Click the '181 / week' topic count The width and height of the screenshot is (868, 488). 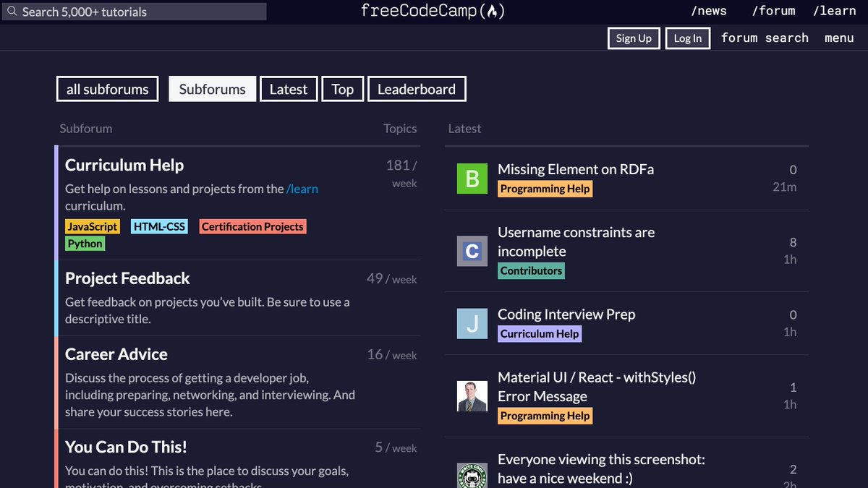[401, 174]
